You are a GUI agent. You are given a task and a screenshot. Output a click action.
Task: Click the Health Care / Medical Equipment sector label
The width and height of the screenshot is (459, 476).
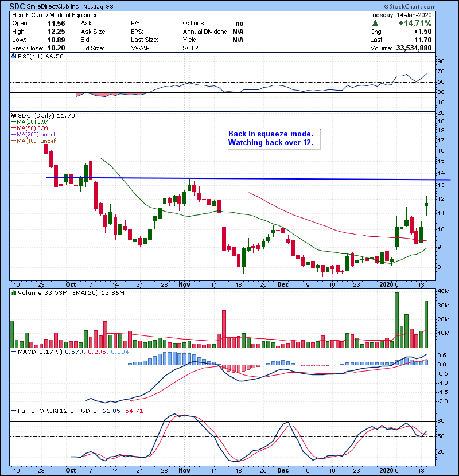[56, 15]
